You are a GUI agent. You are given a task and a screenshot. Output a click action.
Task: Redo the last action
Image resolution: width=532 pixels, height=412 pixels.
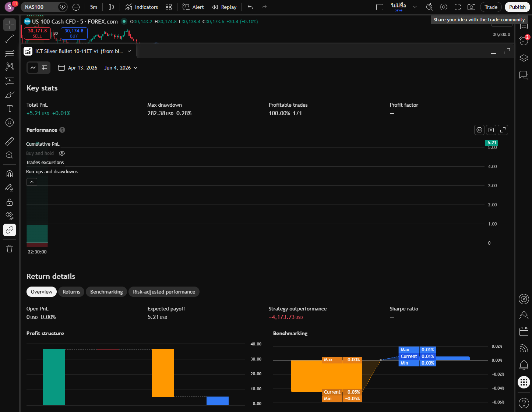click(x=264, y=7)
